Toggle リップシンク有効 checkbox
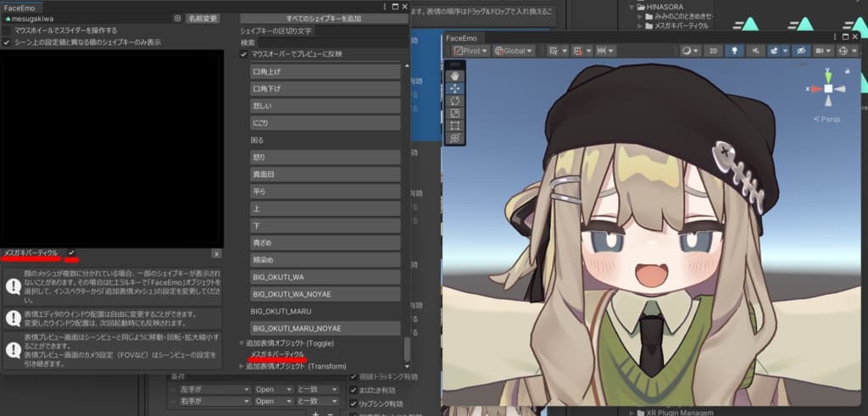The width and height of the screenshot is (868, 416). coord(353,403)
